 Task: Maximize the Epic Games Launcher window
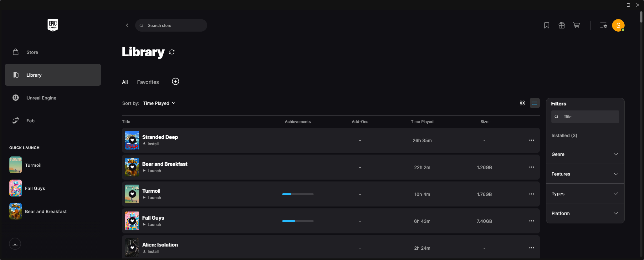pos(628,5)
